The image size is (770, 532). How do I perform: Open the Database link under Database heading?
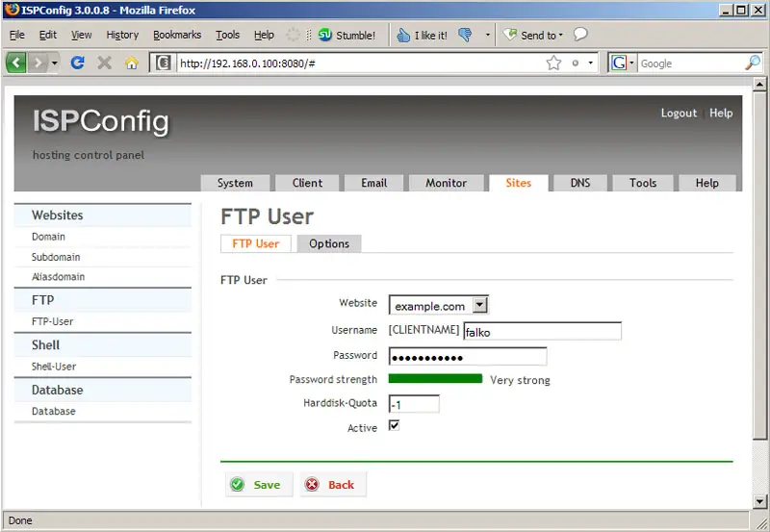tap(54, 412)
